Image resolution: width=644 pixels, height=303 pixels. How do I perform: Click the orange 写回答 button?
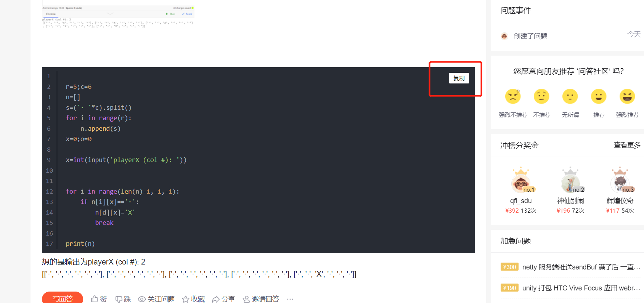point(63,298)
